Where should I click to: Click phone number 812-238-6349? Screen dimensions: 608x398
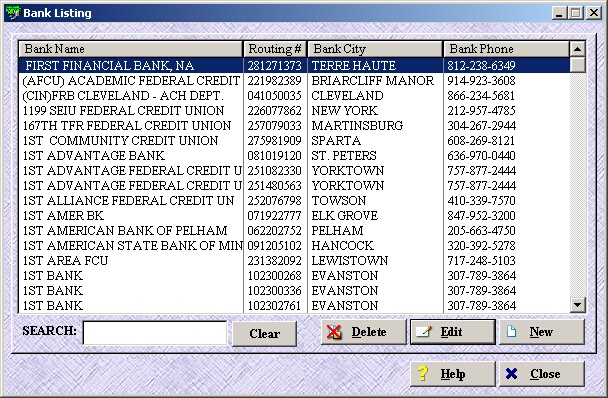pos(482,65)
